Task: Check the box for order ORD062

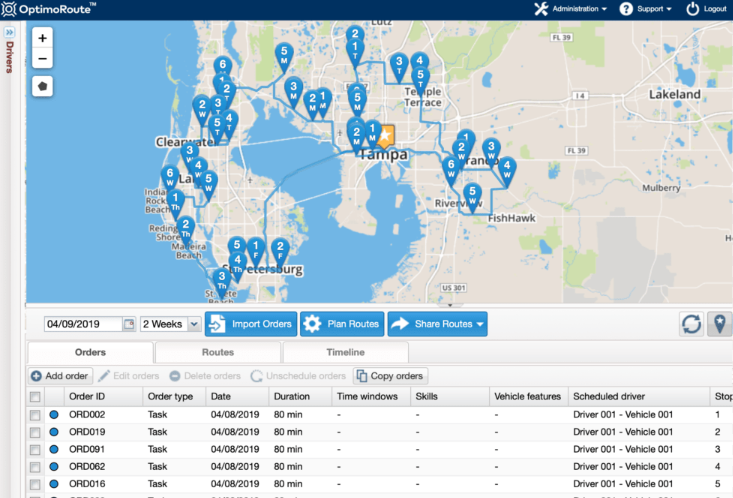Action: tap(35, 467)
